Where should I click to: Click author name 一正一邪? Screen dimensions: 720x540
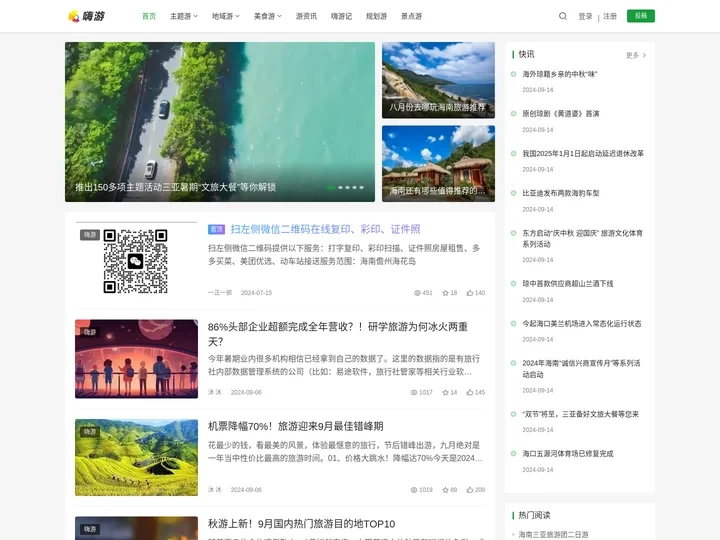[219, 293]
